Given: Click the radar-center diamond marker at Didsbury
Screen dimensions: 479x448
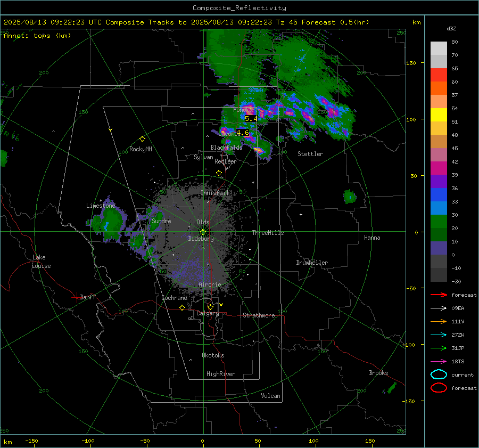Looking at the screenshot, I should coord(203,232).
